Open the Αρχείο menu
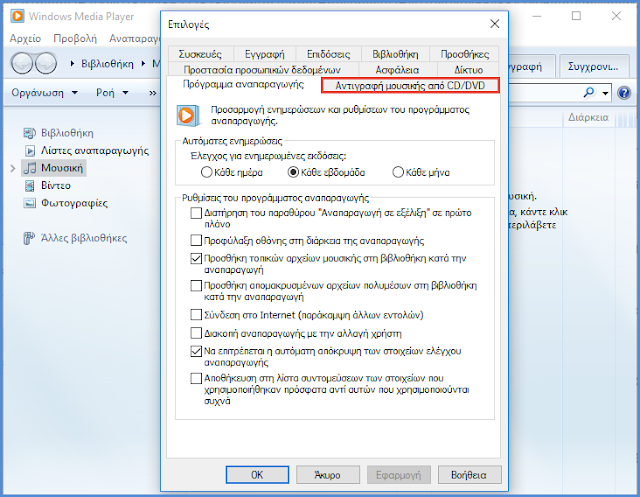 pyautogui.click(x=25, y=39)
